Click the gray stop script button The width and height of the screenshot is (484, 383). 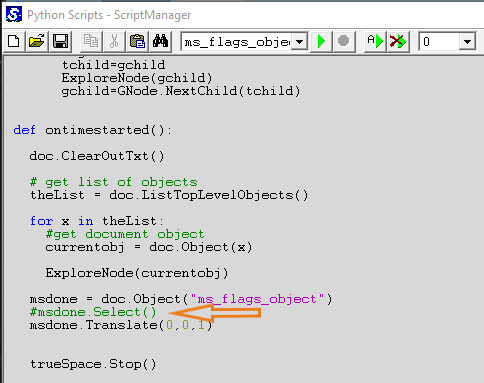(x=344, y=42)
